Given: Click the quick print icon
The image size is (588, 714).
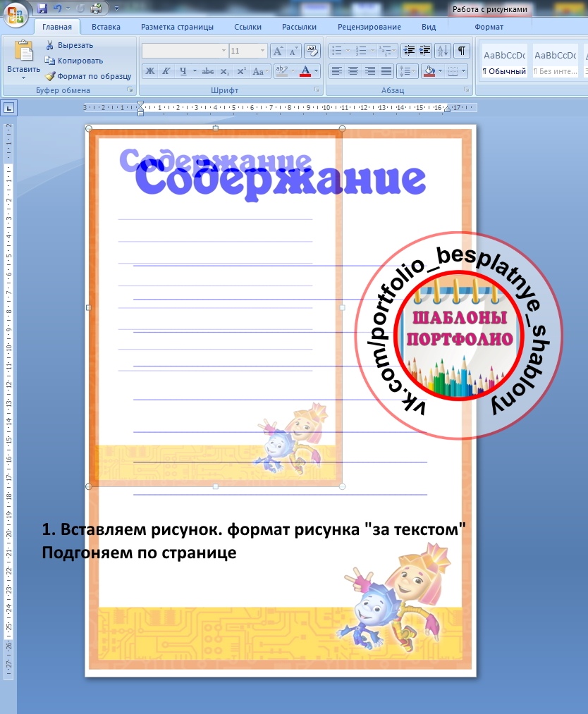Looking at the screenshot, I should coord(96,8).
